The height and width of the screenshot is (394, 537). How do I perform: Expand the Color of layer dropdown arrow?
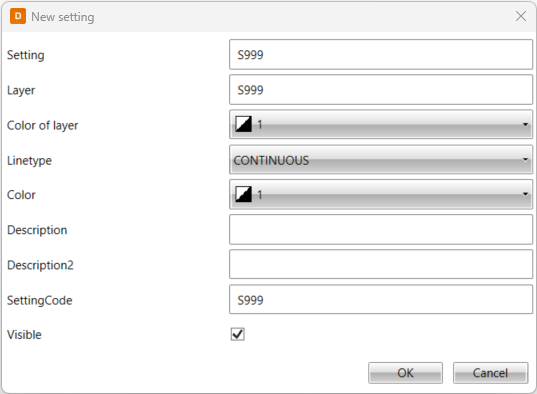[x=525, y=124]
